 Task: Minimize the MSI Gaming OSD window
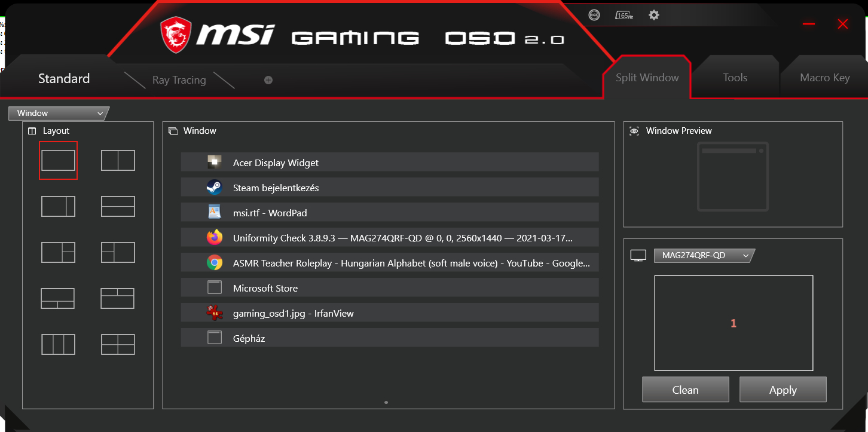point(809,24)
